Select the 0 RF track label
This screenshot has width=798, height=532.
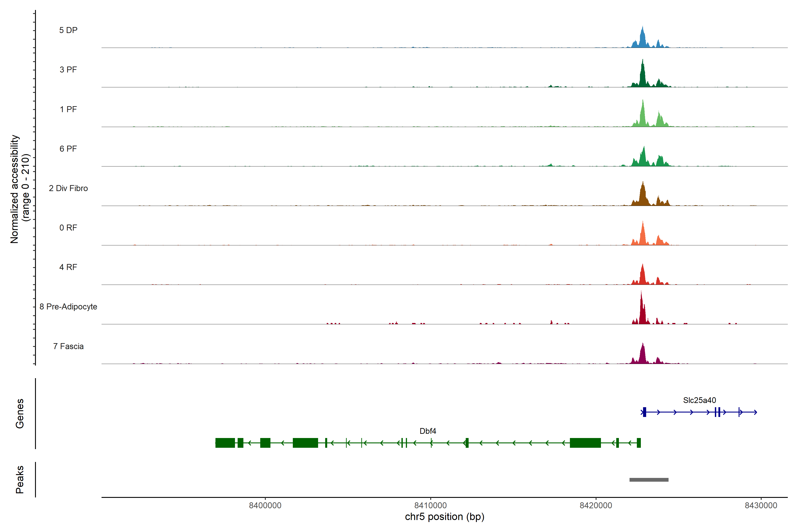[68, 228]
